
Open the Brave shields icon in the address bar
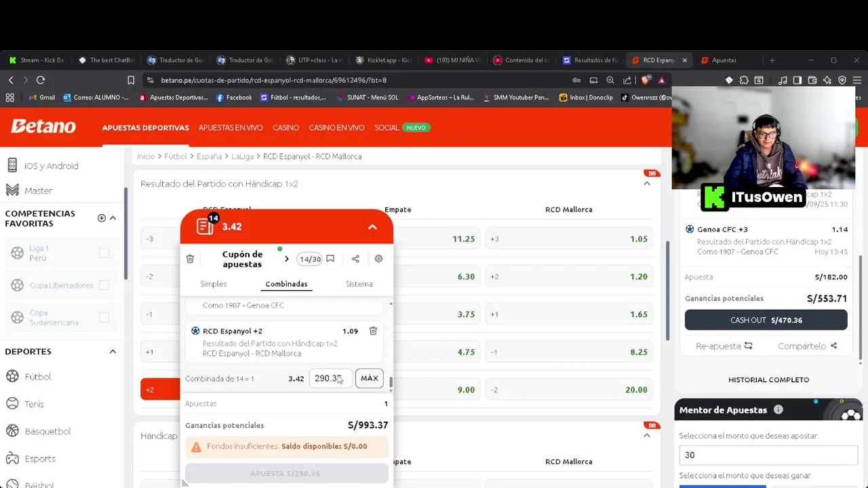pos(645,80)
